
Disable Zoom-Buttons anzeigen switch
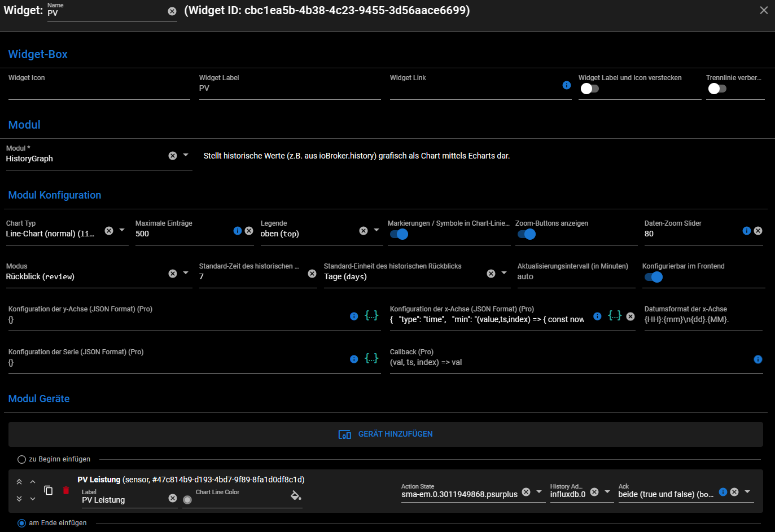click(x=527, y=234)
